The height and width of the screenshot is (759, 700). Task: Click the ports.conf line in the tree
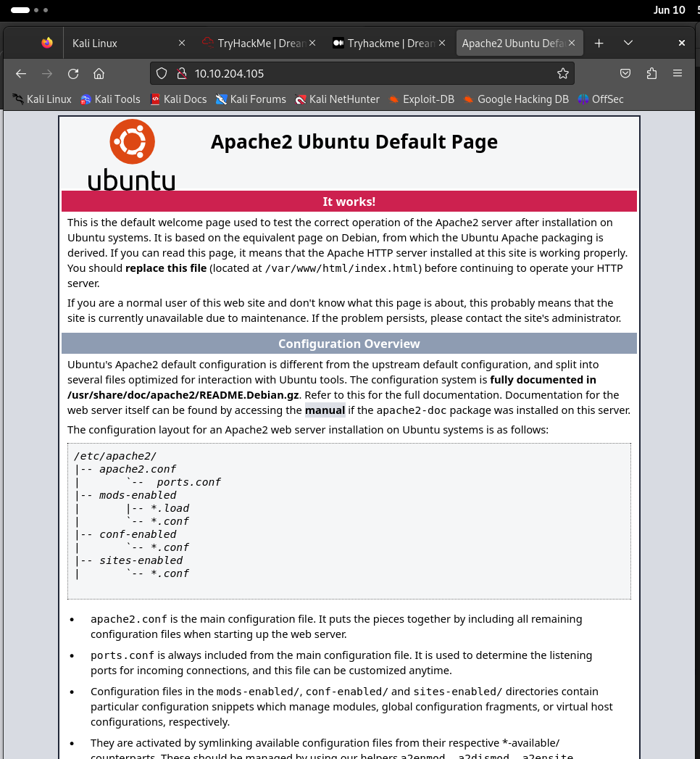coord(188,482)
